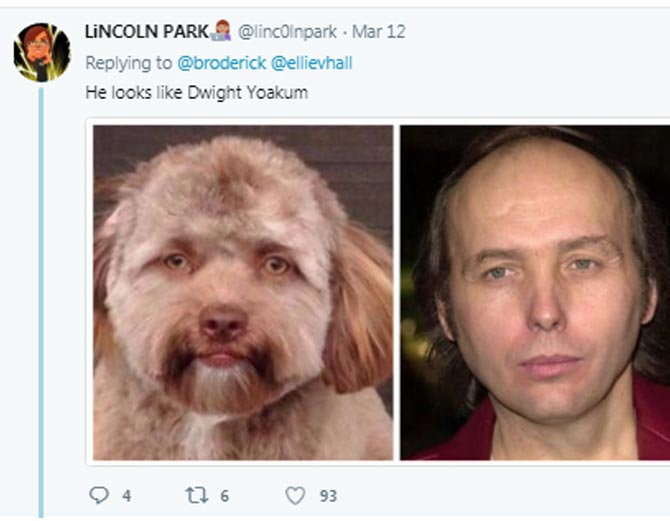
Task: Open the man's portrait photo thumbnail
Action: click(535, 292)
